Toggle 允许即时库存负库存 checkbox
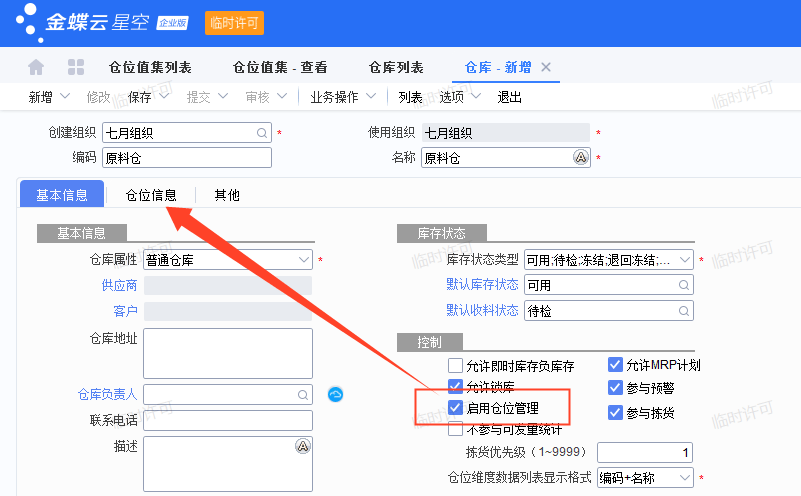This screenshot has height=496, width=801. (x=455, y=365)
